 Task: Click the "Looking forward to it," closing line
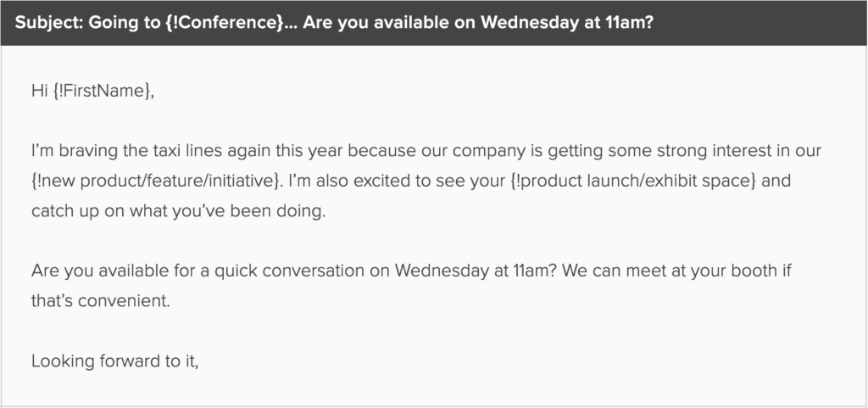114,360
